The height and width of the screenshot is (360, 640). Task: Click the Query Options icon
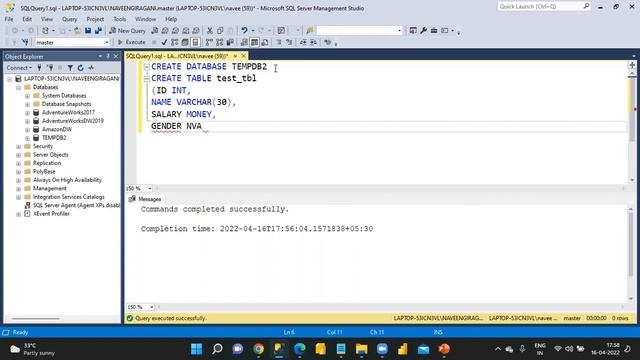185,42
